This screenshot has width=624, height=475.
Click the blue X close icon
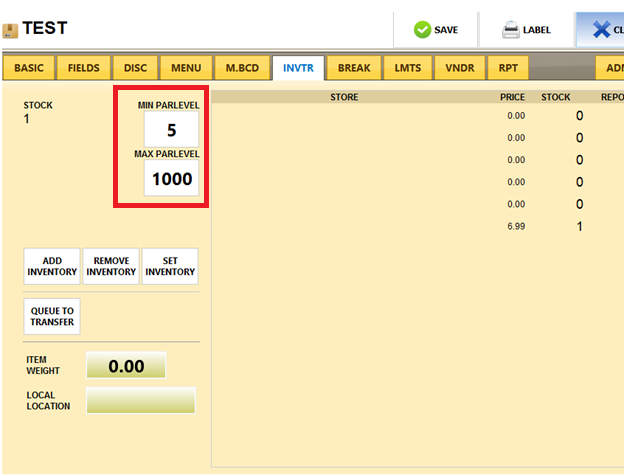click(x=602, y=29)
